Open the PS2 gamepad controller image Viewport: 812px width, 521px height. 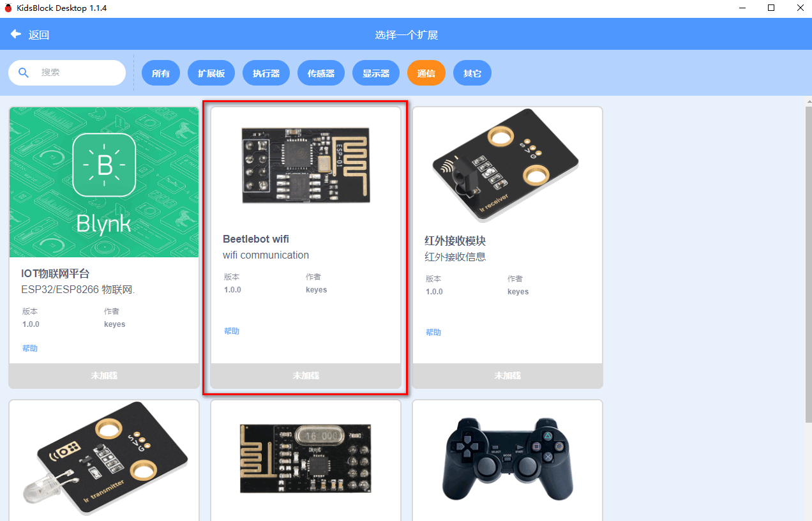pyautogui.click(x=507, y=458)
